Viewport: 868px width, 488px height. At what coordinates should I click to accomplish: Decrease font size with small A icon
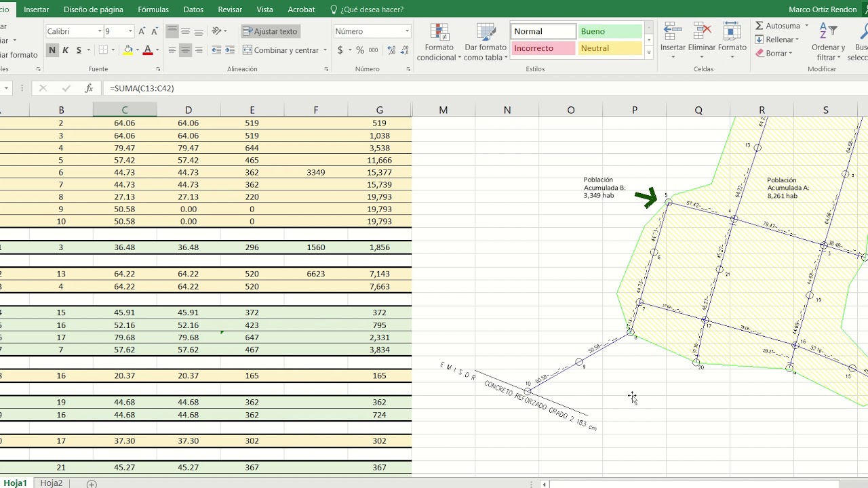tap(155, 31)
